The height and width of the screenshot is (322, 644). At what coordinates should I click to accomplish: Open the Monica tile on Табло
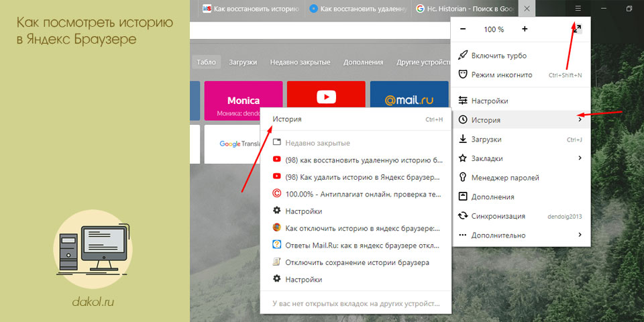244,101
